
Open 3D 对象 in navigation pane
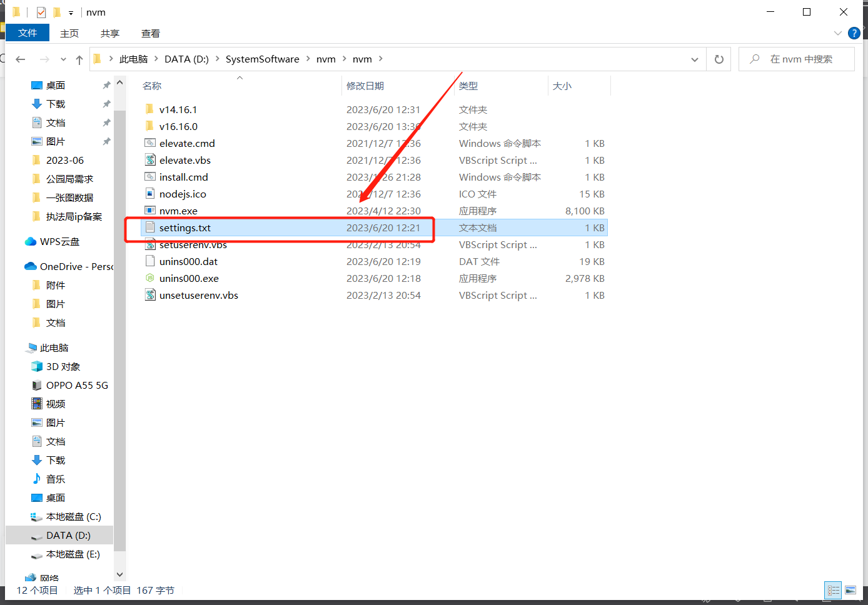click(63, 367)
